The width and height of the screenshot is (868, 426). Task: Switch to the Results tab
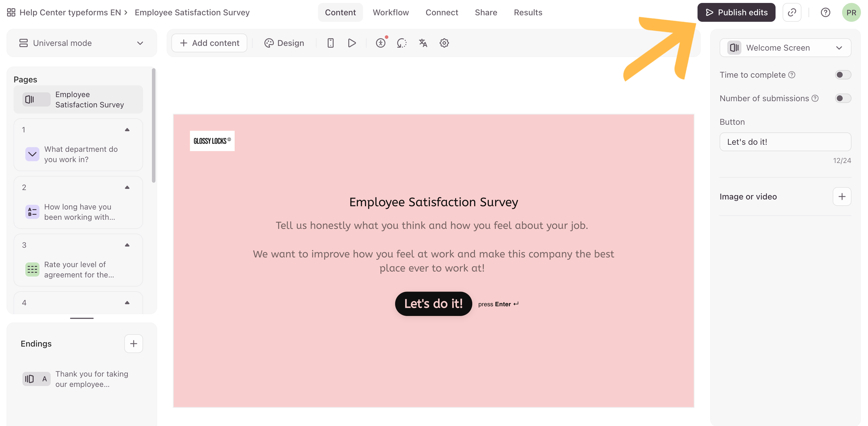[x=528, y=12]
